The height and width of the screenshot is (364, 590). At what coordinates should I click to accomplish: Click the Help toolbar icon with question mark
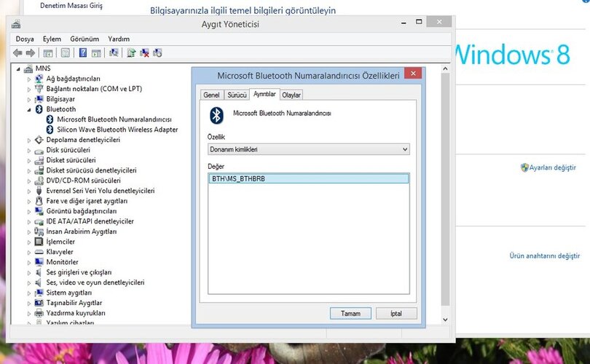[83, 53]
